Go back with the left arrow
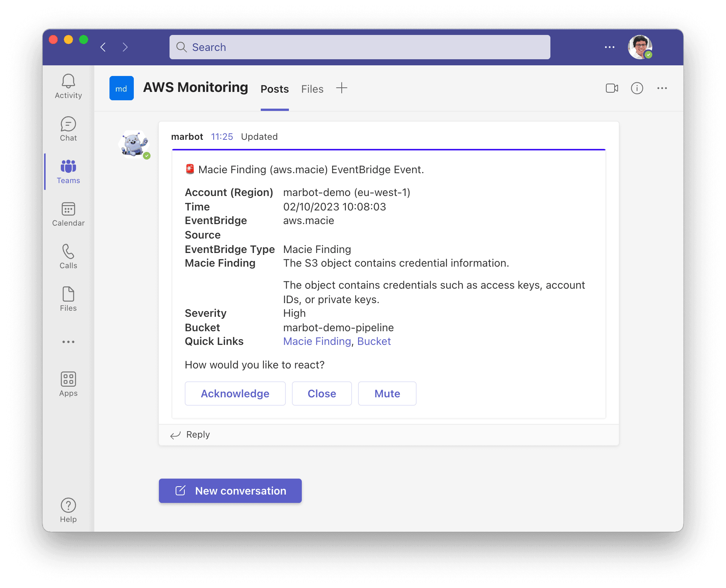Viewport: 726px width, 588px height. pyautogui.click(x=103, y=47)
